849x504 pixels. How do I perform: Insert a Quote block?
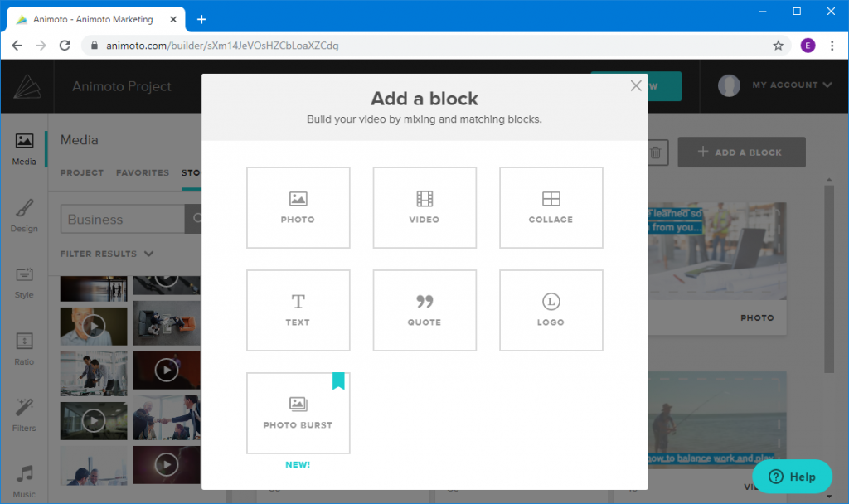coord(424,310)
